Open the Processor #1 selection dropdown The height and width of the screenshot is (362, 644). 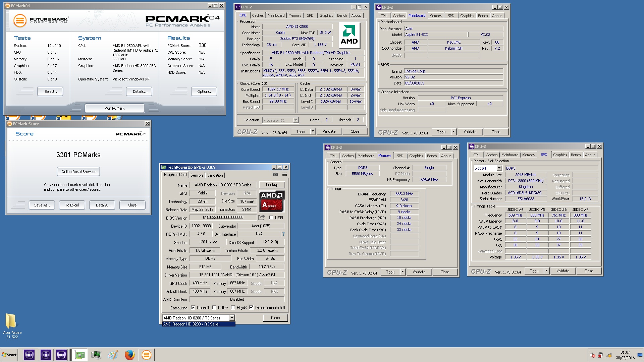(296, 120)
